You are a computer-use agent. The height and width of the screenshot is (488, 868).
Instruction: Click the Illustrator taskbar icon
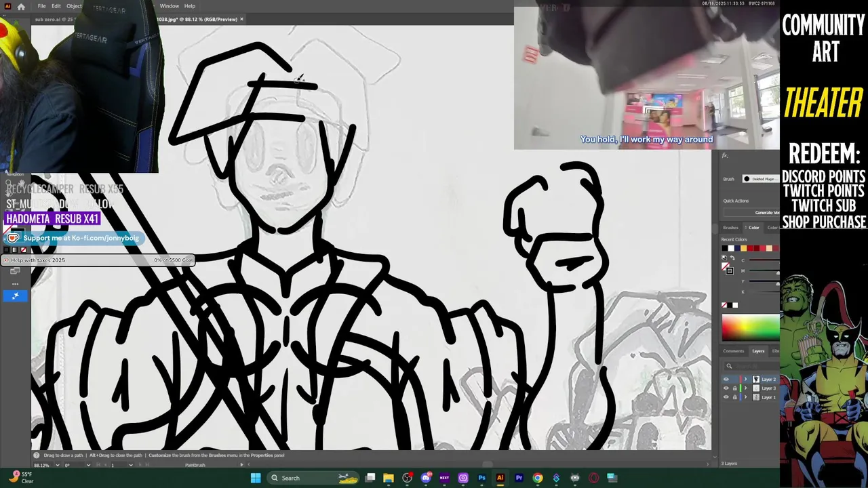coord(500,478)
